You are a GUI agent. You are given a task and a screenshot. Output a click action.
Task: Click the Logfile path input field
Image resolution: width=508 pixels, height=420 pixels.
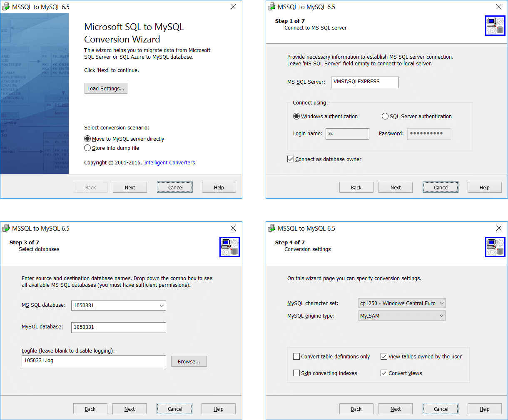pos(94,361)
